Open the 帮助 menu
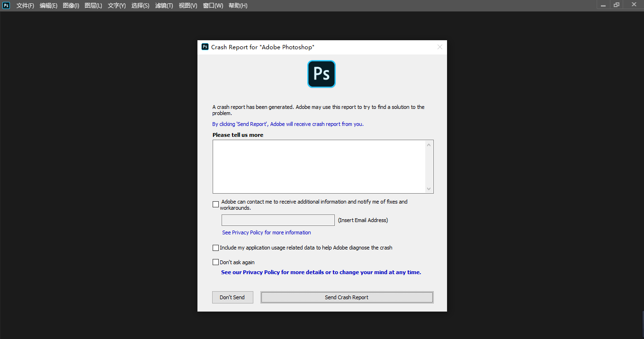644x339 pixels. [x=238, y=6]
